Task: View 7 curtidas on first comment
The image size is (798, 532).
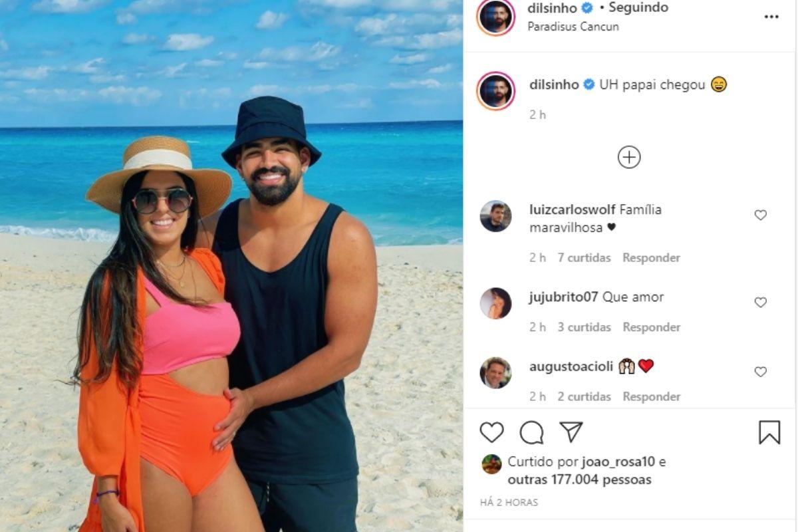Action: [x=584, y=257]
